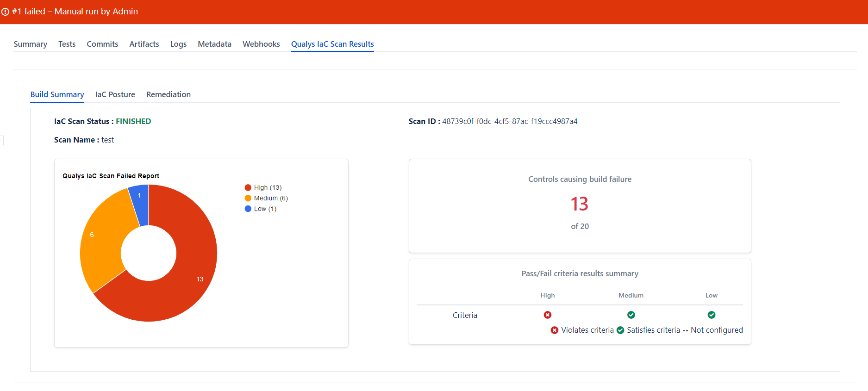Click the scan name value test
Viewport: 868px width, 391px height.
click(x=107, y=140)
